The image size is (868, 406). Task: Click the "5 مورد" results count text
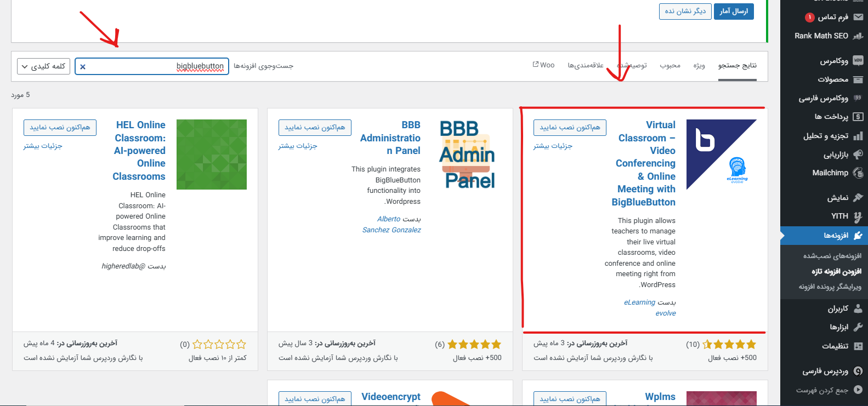click(21, 95)
